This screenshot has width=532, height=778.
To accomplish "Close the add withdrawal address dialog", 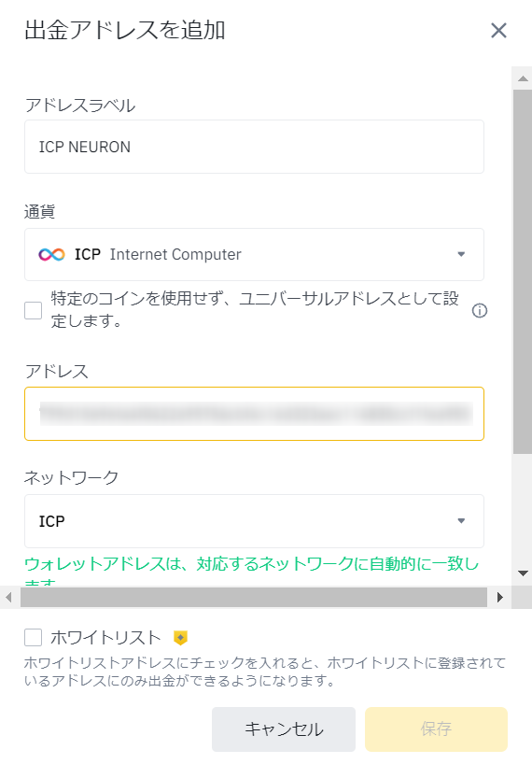I will (498, 30).
